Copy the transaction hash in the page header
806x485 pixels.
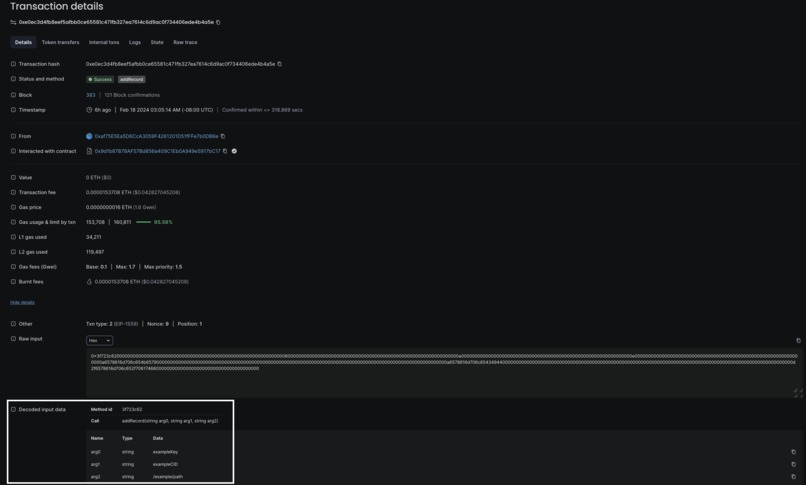click(218, 22)
